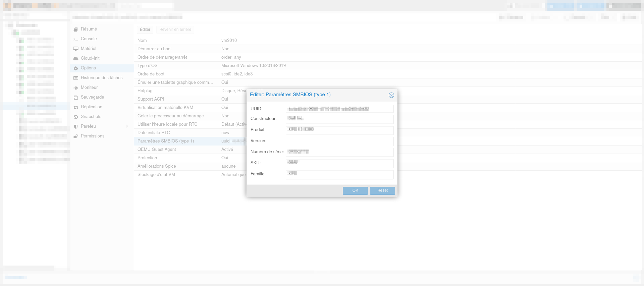Click the Options gear icon
Image resolution: width=644 pixels, height=286 pixels.
click(x=76, y=68)
